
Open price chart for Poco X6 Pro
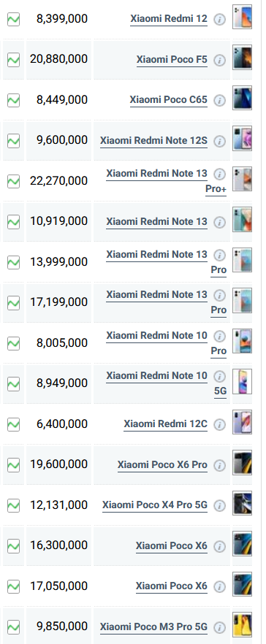(14, 464)
